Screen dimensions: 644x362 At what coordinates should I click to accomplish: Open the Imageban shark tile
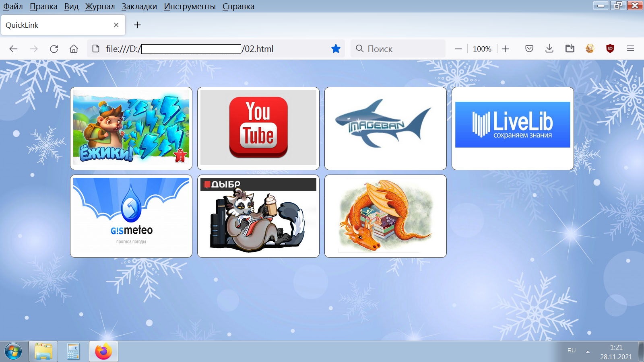pyautogui.click(x=386, y=129)
